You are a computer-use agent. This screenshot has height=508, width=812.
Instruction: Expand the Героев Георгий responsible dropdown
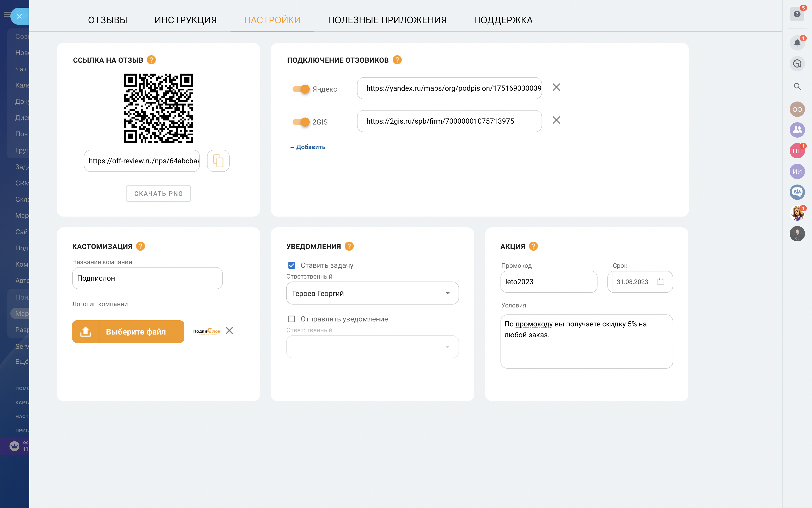pos(372,293)
